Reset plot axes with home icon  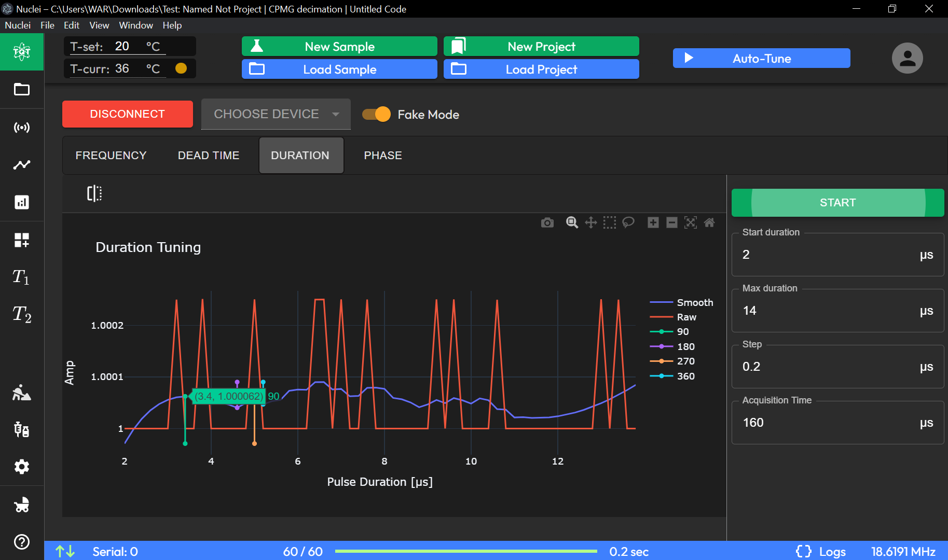click(x=709, y=223)
